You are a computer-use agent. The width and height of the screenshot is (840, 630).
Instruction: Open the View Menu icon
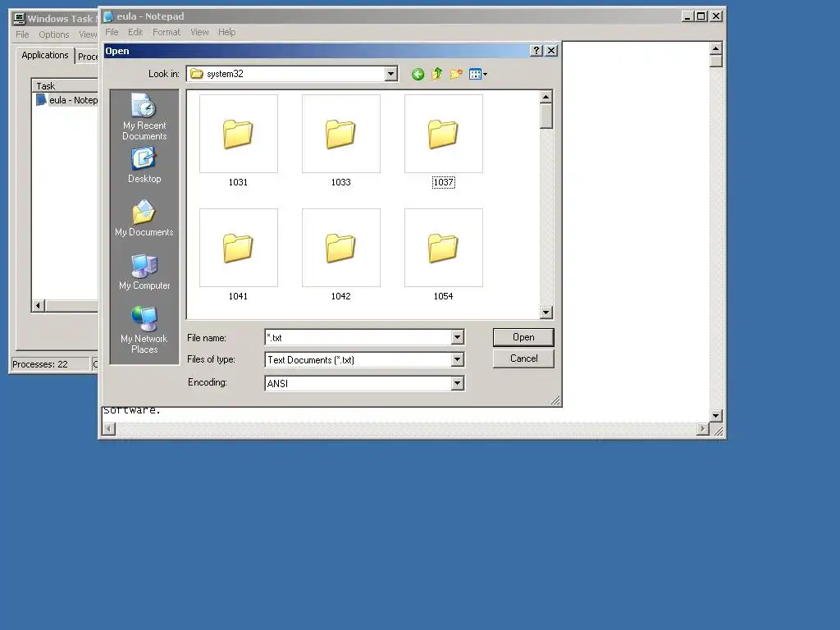point(478,74)
